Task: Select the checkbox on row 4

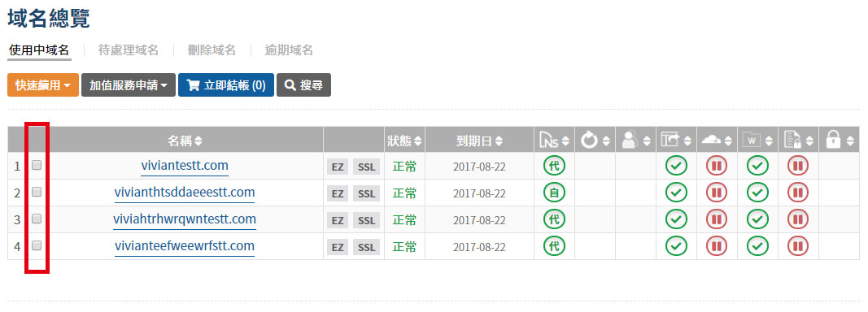Action: 37,245
